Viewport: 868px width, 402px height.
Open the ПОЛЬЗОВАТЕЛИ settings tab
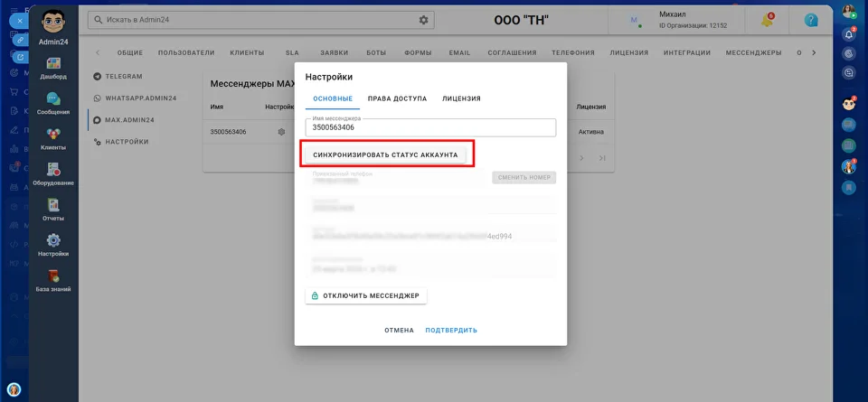tap(186, 53)
